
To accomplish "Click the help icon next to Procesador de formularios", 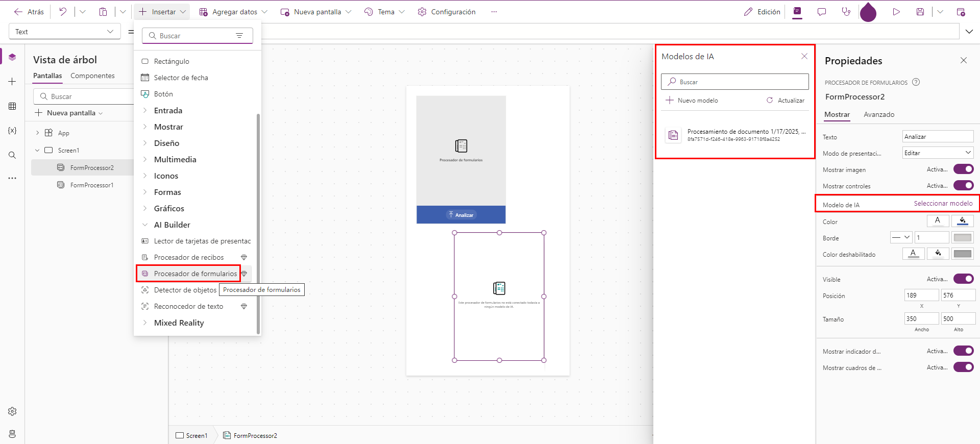I will (x=916, y=82).
